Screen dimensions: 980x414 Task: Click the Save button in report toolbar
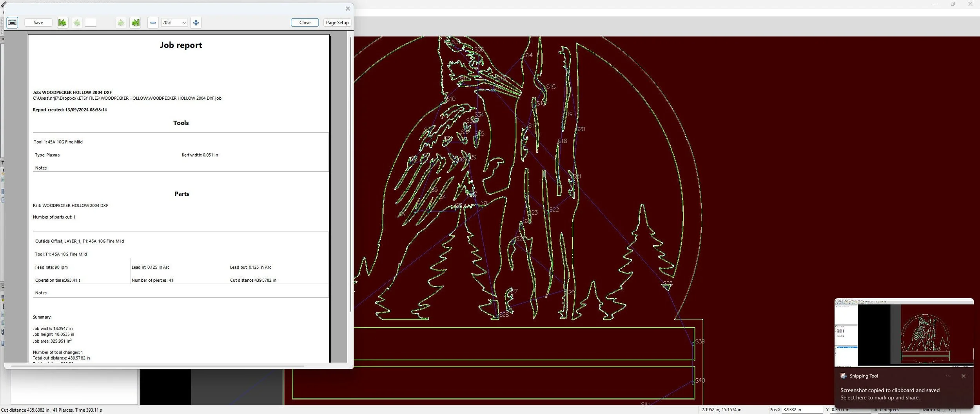point(38,22)
